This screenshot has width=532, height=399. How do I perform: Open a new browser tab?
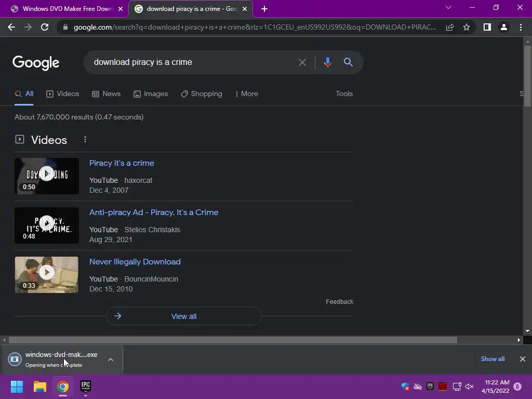point(264,9)
